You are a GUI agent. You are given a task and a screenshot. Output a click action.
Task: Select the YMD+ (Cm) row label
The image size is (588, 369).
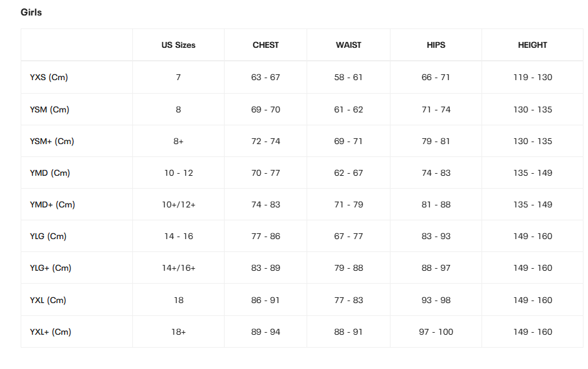click(53, 205)
